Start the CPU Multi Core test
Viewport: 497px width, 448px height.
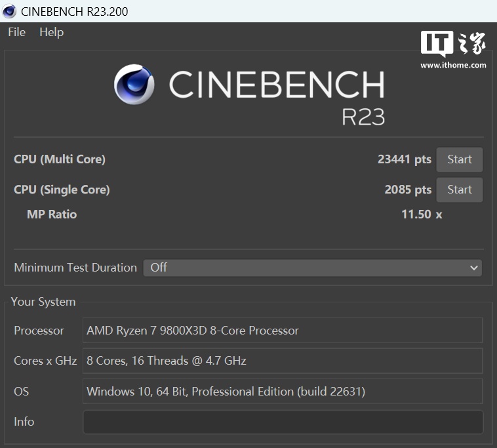(459, 159)
